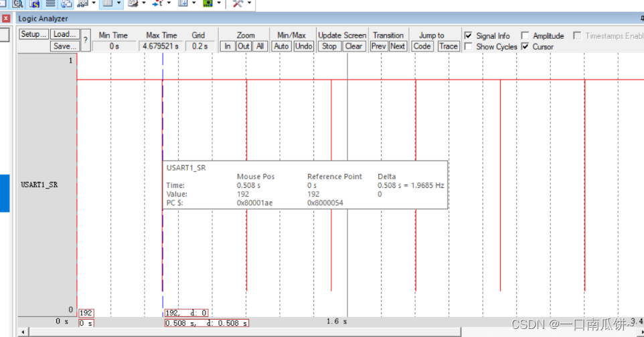This screenshot has width=644, height=337.
Task: Click the Delta value '0.508 s = 1.9685 Hz'
Action: pos(411,185)
